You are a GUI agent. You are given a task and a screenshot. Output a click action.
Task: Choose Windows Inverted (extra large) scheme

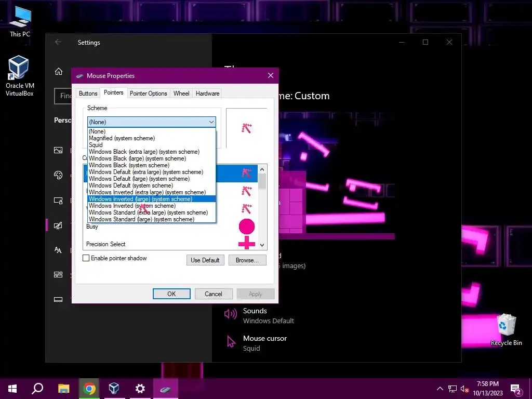click(x=151, y=192)
